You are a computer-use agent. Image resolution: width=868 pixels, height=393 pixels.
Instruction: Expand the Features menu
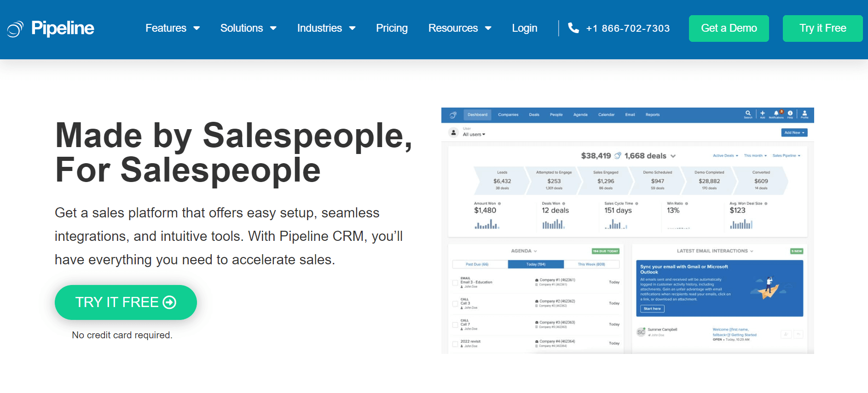173,28
